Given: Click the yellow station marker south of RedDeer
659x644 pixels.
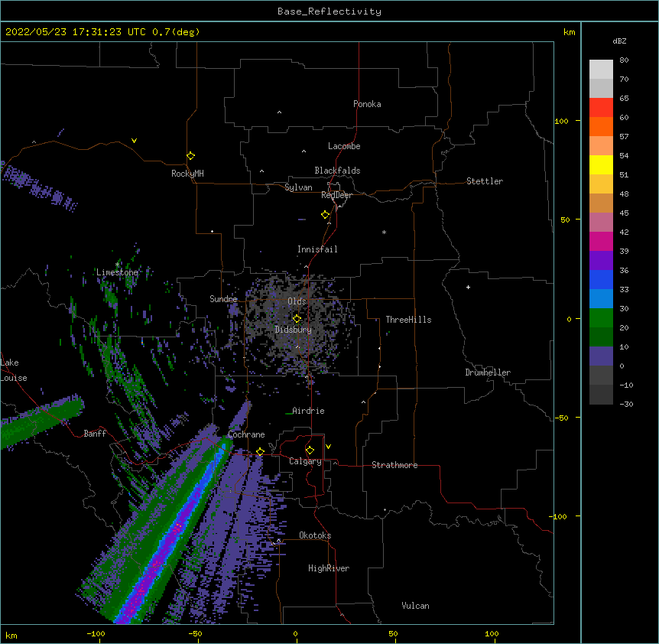Looking at the screenshot, I should [326, 214].
